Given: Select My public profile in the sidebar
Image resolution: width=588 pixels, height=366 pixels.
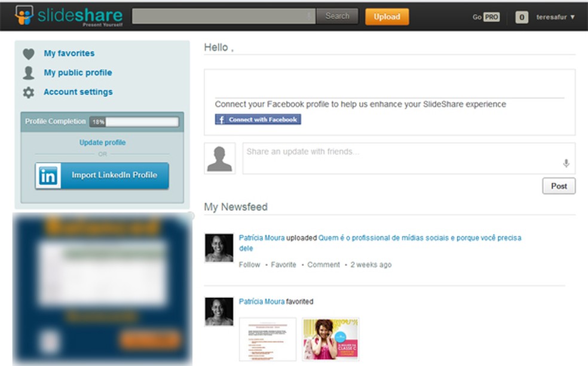Looking at the screenshot, I should coord(77,72).
